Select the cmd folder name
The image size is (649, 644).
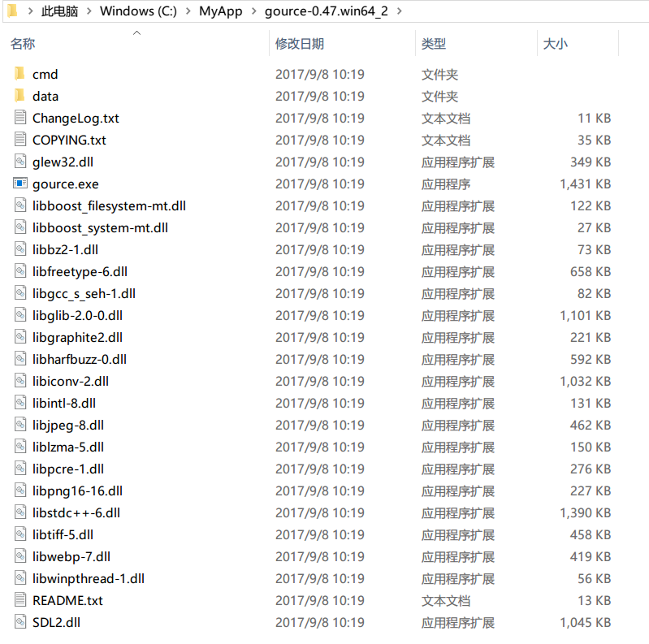coord(45,74)
